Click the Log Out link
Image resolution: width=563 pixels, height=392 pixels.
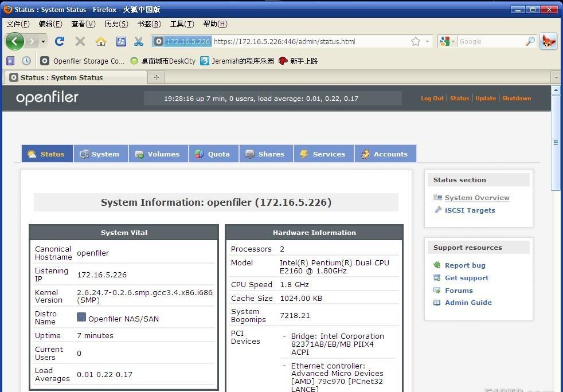[432, 99]
